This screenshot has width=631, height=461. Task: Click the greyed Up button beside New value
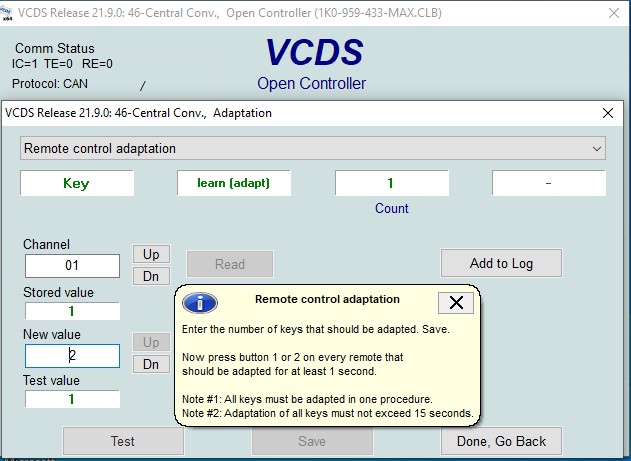[151, 342]
